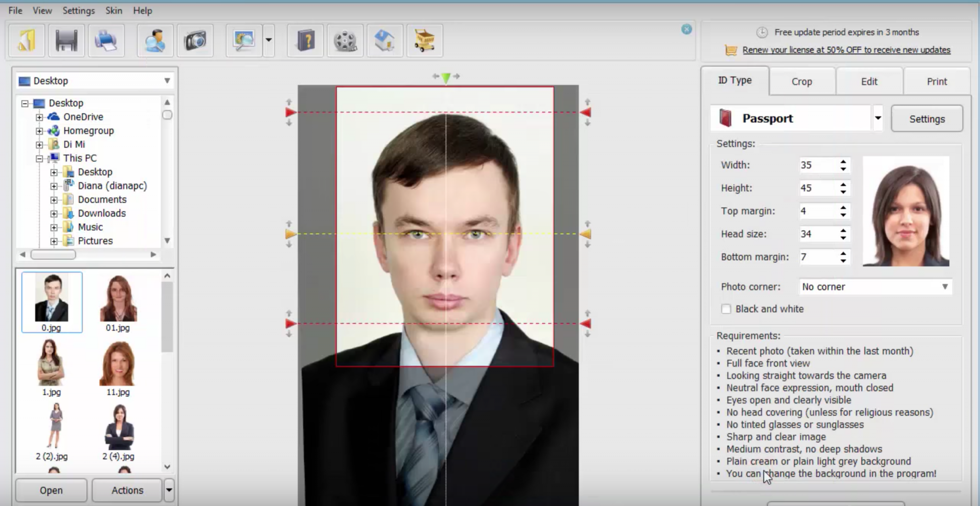Click the camera toolbar icon
Viewport: 980px width, 506px height.
(x=195, y=41)
